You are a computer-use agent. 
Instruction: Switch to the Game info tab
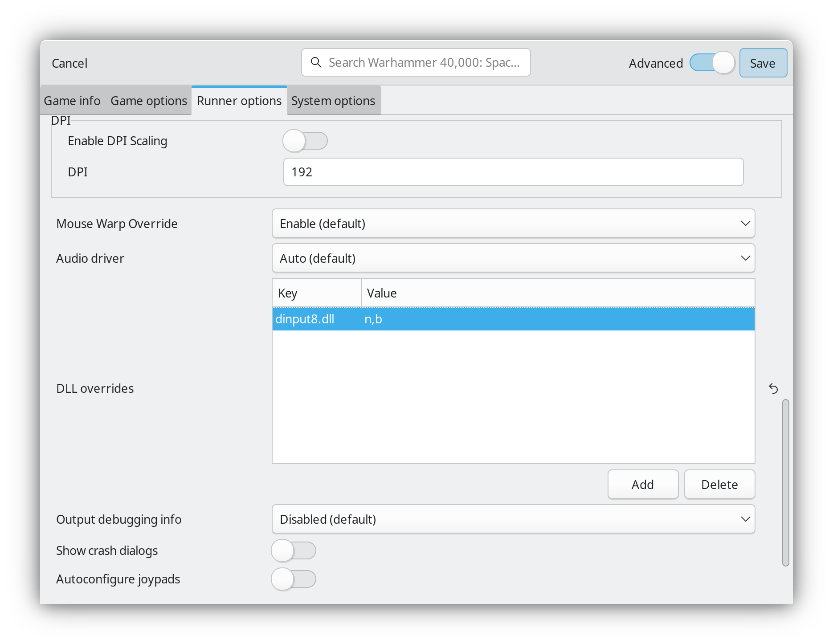coord(71,101)
